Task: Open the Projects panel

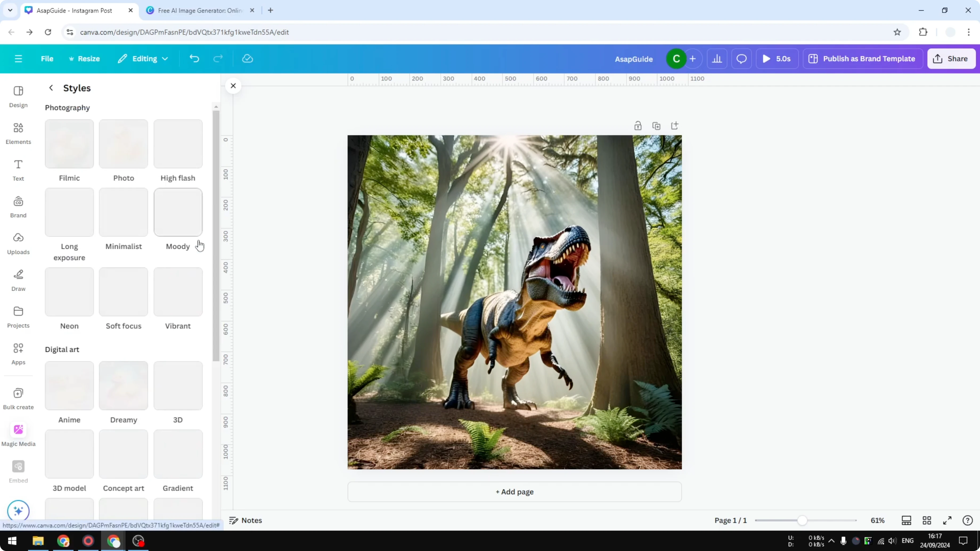Action: tap(18, 317)
